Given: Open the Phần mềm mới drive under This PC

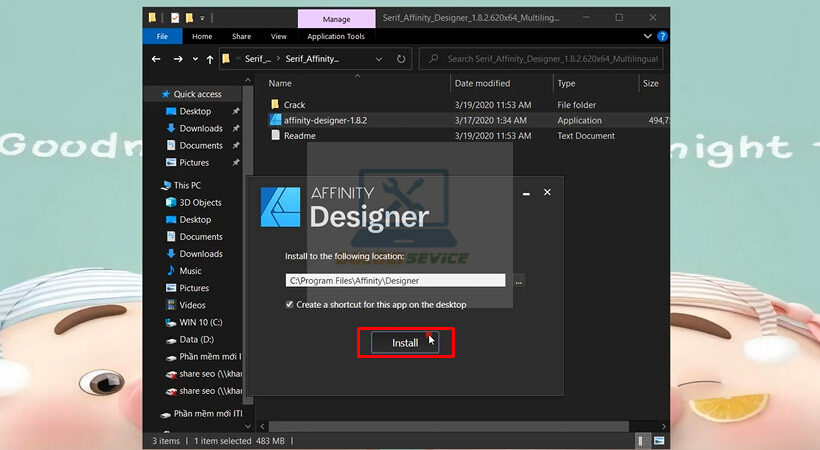Looking at the screenshot, I should click(x=209, y=357).
